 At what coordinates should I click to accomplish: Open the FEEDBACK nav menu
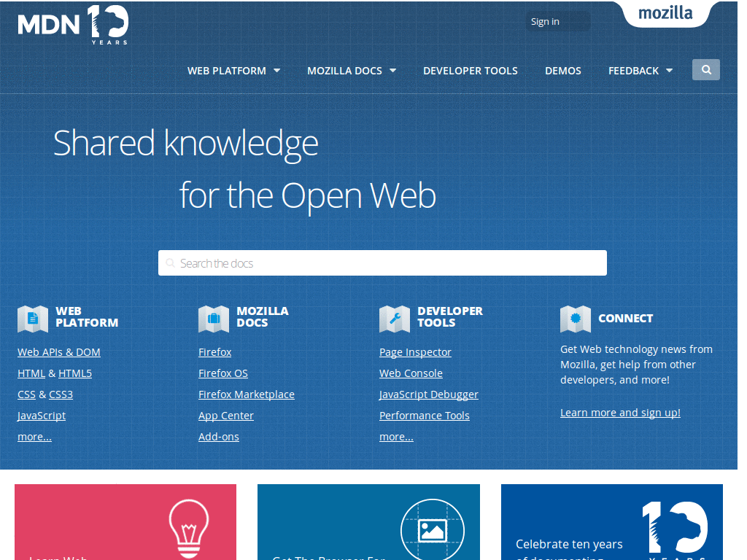634,71
